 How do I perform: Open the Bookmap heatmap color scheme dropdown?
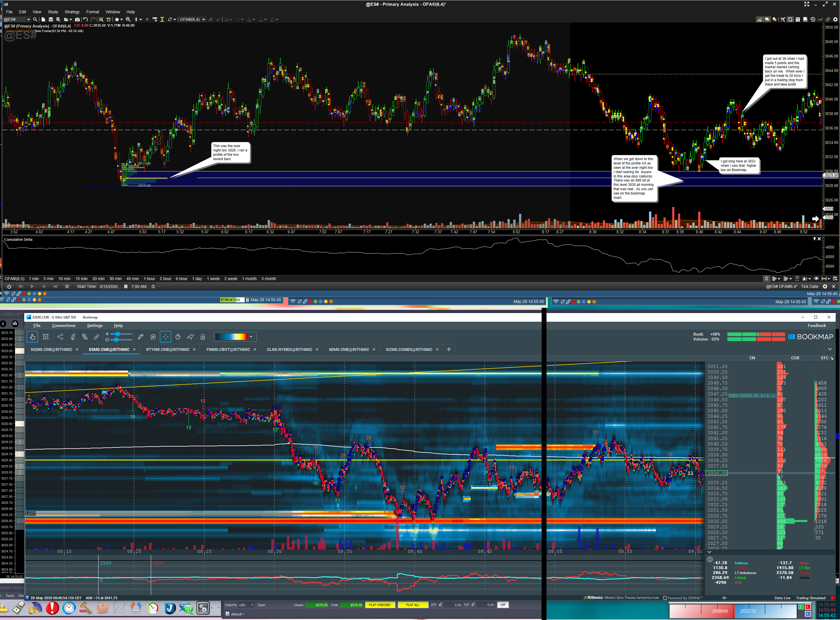[251, 337]
